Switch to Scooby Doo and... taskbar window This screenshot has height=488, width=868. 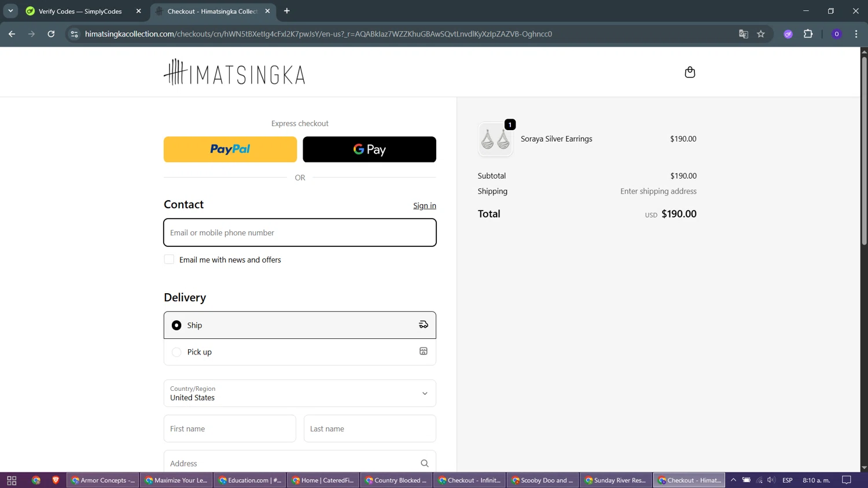[542, 480]
